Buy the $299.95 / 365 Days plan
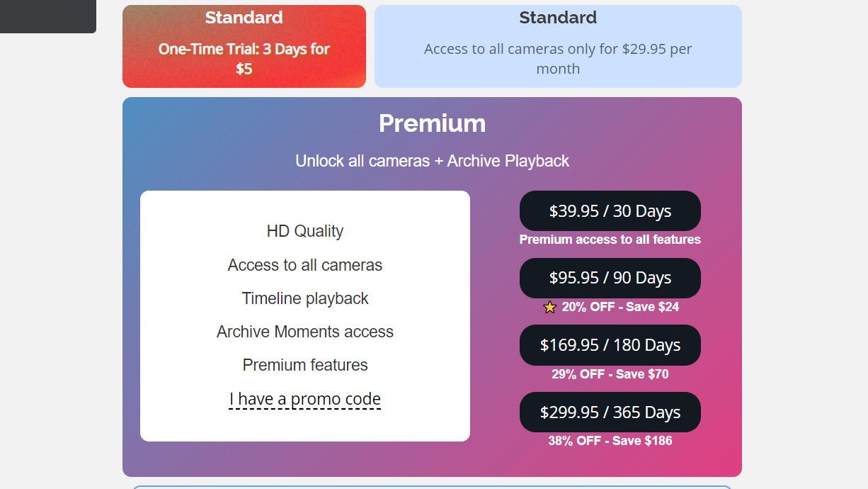This screenshot has height=489, width=868. point(610,412)
